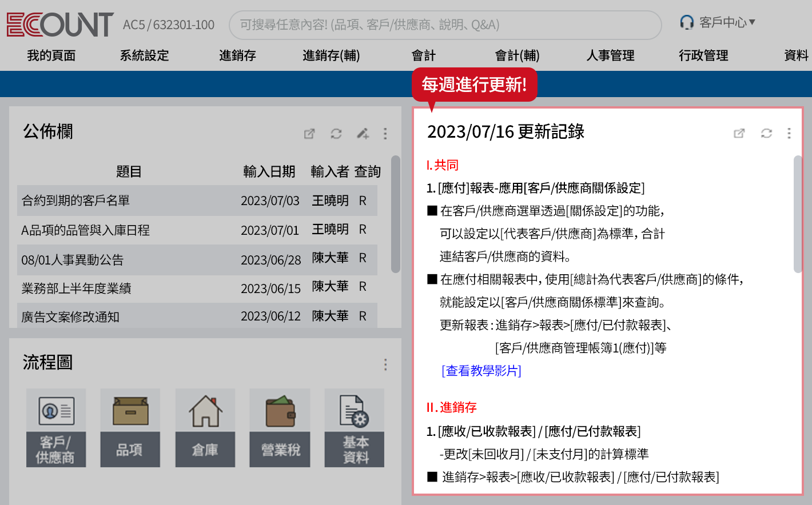812x505 pixels.
Task: Select the 品項 flowchart icon
Action: tap(130, 427)
